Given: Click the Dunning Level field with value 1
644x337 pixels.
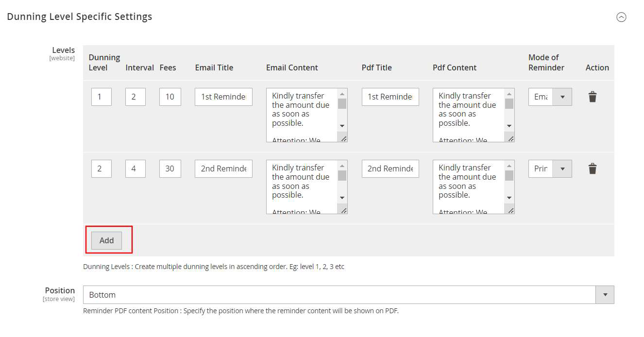Looking at the screenshot, I should point(101,97).
